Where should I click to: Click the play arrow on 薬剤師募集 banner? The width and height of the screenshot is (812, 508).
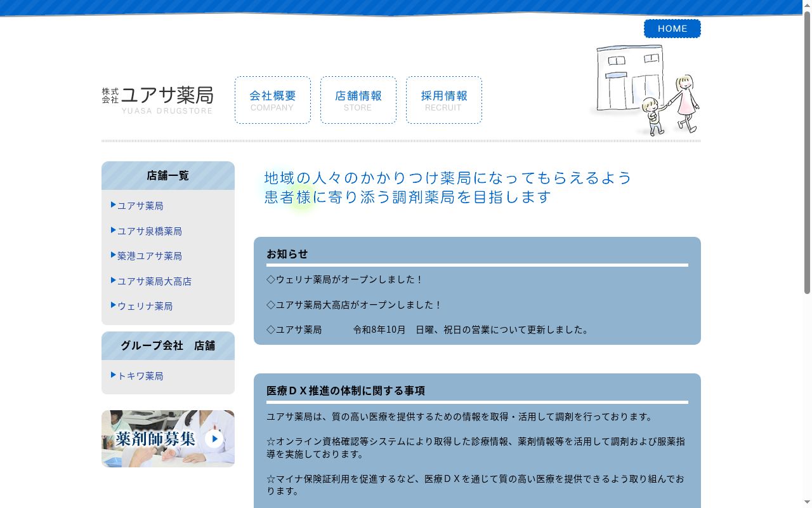click(214, 439)
